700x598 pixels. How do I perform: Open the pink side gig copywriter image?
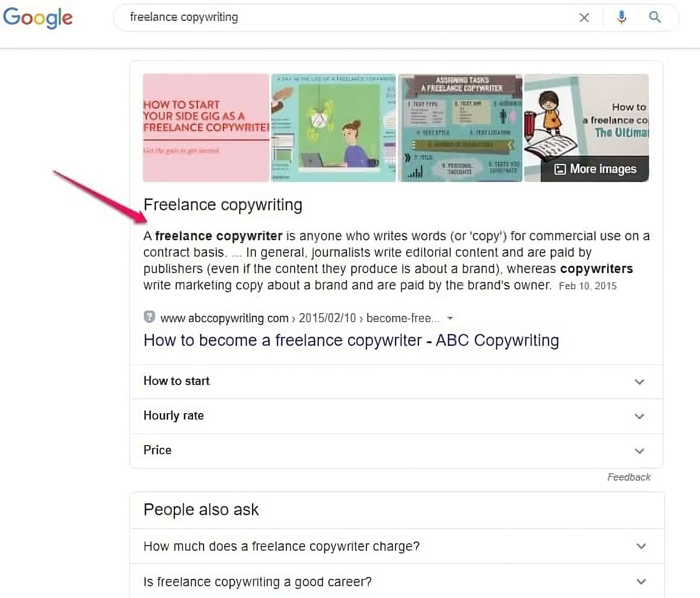206,128
